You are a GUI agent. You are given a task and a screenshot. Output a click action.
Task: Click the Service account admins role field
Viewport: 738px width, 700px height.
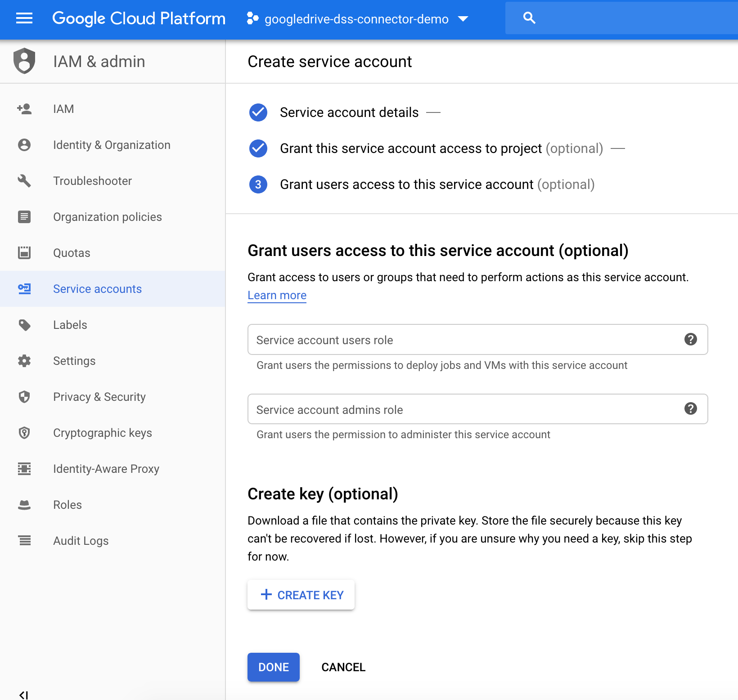point(478,409)
